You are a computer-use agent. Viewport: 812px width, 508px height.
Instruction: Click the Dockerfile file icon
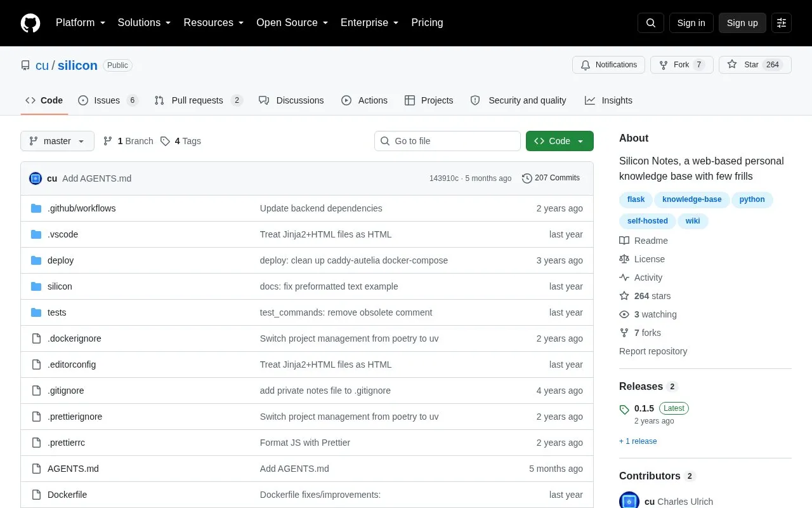pos(36,495)
